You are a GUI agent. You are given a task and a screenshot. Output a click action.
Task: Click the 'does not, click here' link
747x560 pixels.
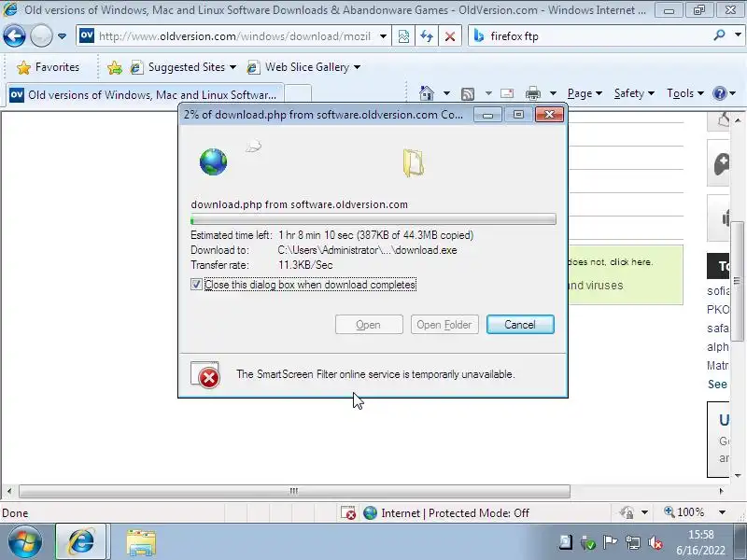[611, 262]
